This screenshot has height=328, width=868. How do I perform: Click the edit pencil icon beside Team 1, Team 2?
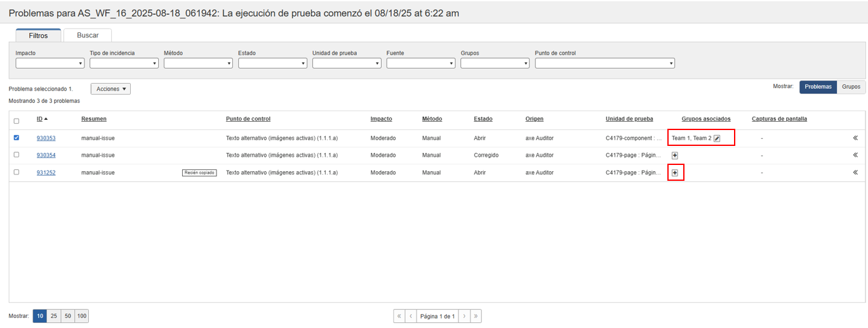pos(717,138)
